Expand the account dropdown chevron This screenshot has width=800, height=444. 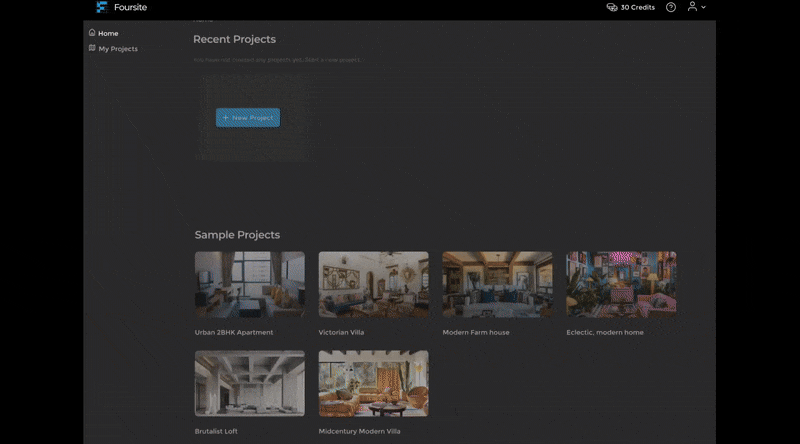[703, 8]
